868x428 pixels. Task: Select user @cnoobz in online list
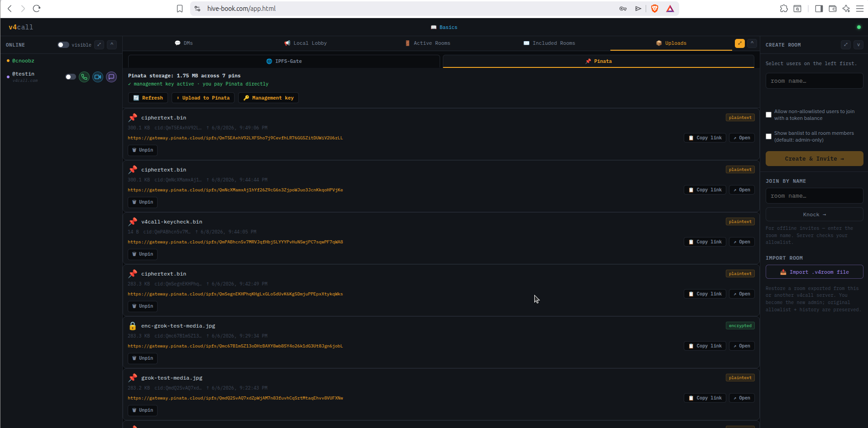pos(23,61)
